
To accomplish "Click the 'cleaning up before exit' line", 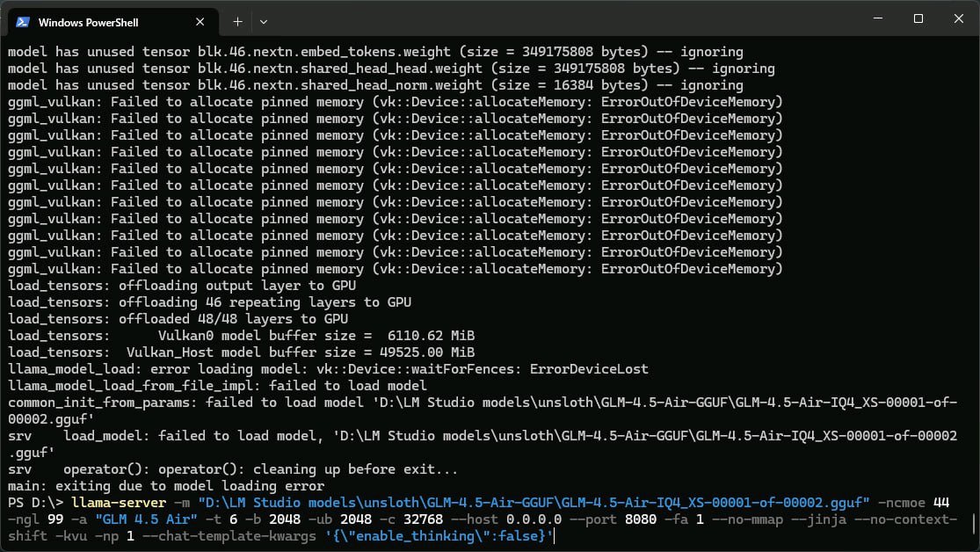I will (233, 469).
